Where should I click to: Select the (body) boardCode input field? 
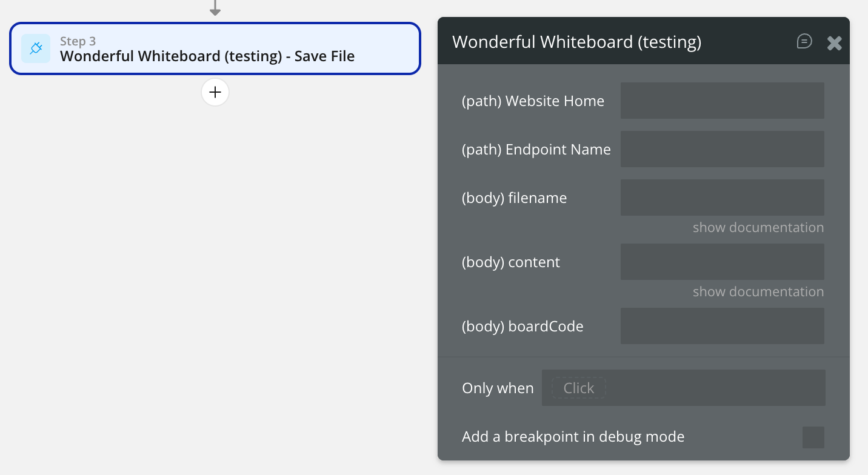point(722,326)
